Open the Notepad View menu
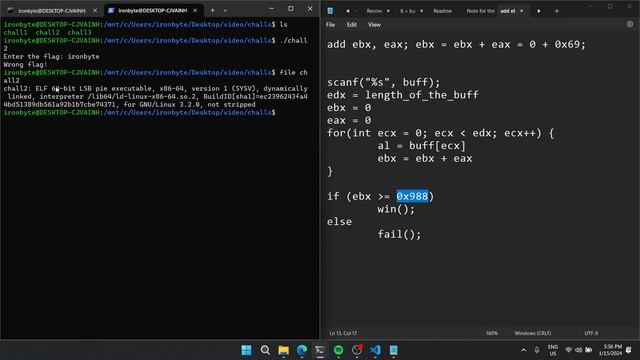The width and height of the screenshot is (640, 360). click(x=374, y=24)
